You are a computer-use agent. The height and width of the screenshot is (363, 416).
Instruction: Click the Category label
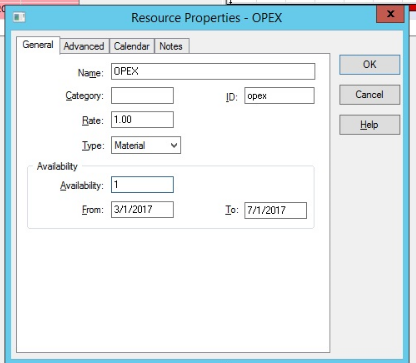[84, 96]
